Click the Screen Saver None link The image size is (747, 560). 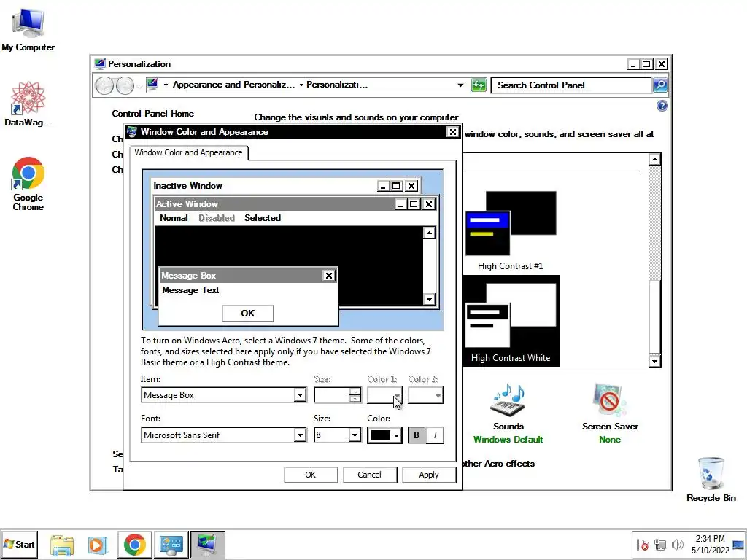coord(610,440)
